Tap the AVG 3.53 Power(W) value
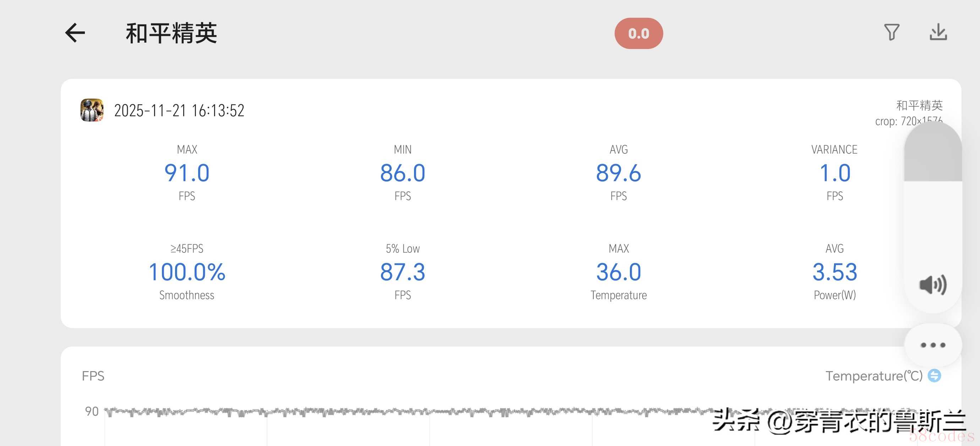 [x=835, y=272]
